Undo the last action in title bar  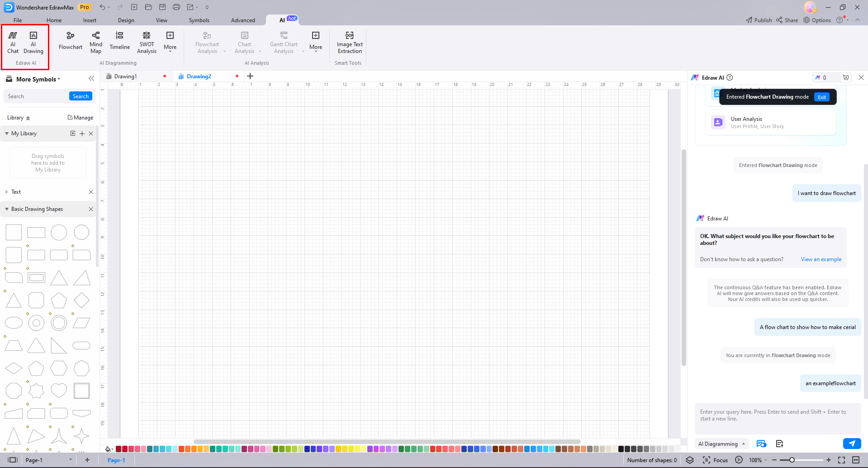(x=103, y=7)
